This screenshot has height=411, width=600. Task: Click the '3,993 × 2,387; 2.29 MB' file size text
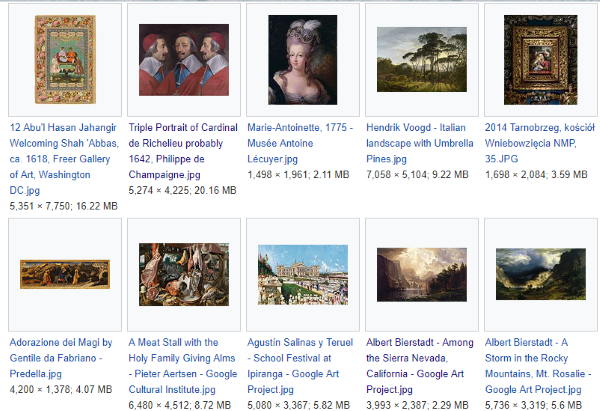click(417, 405)
